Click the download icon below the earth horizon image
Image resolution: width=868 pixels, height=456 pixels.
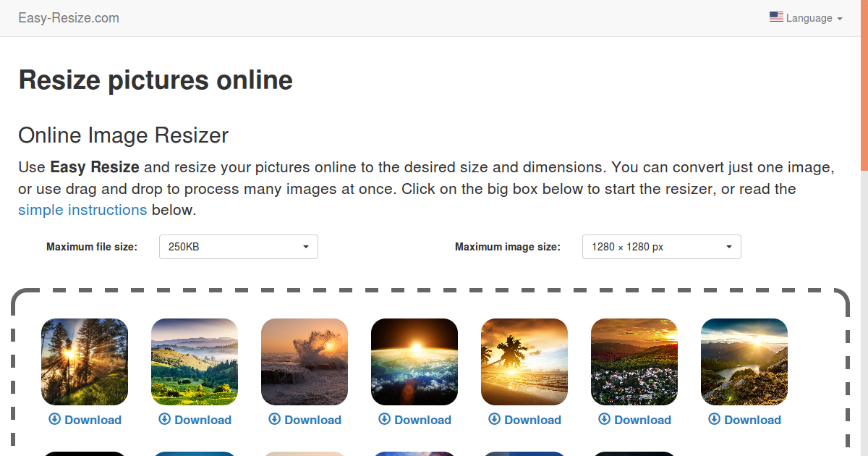[x=383, y=420]
